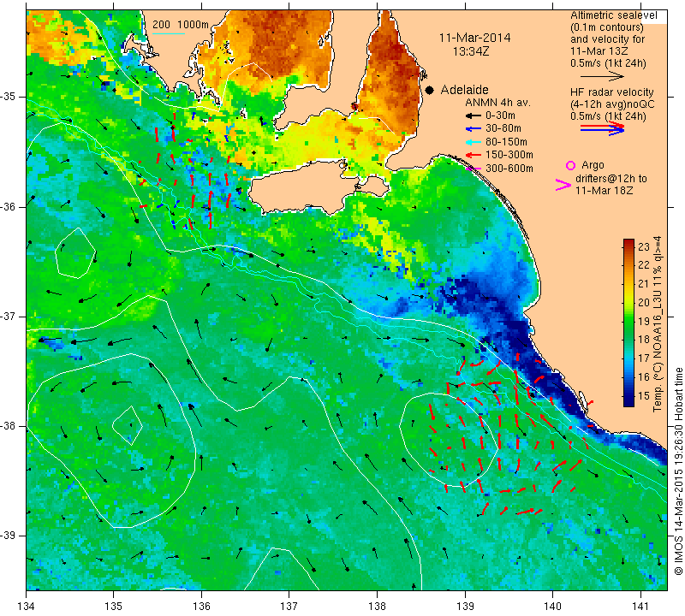Click the (4-12h avg)noQC label
The width and height of the screenshot is (685, 616).
click(x=612, y=104)
